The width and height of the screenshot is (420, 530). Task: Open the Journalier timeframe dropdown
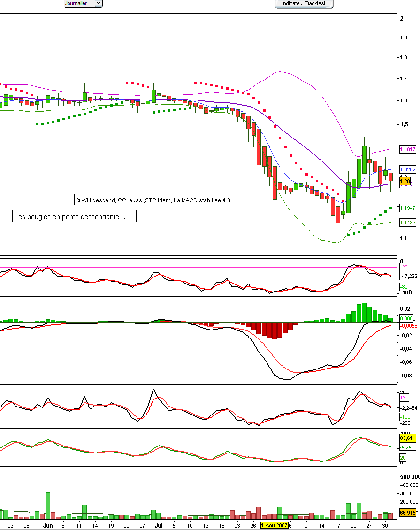tap(79, 3)
